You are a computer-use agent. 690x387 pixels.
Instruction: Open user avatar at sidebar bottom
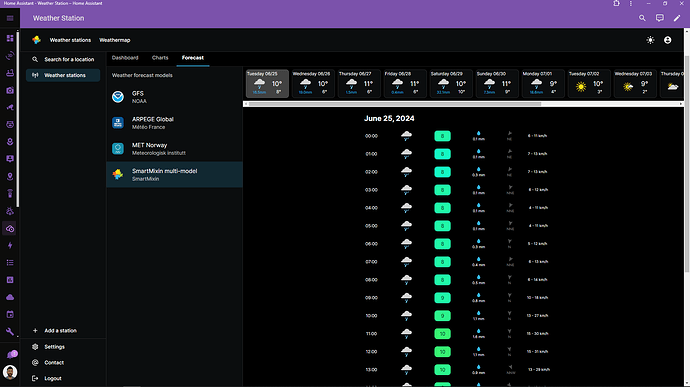pyautogui.click(x=10, y=372)
